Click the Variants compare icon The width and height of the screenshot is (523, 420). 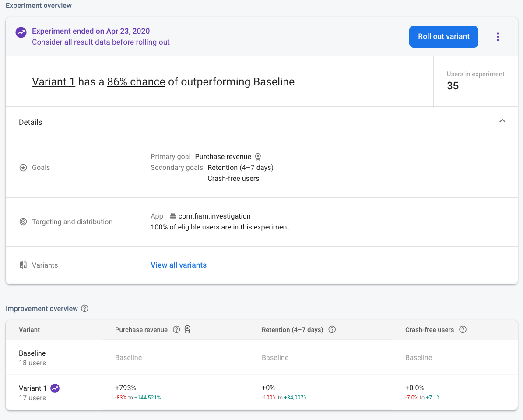click(x=23, y=265)
